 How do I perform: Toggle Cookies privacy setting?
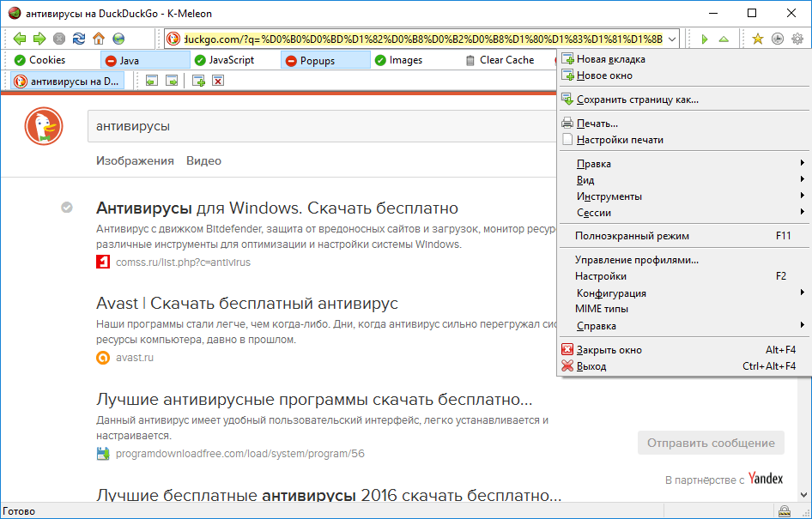39,61
